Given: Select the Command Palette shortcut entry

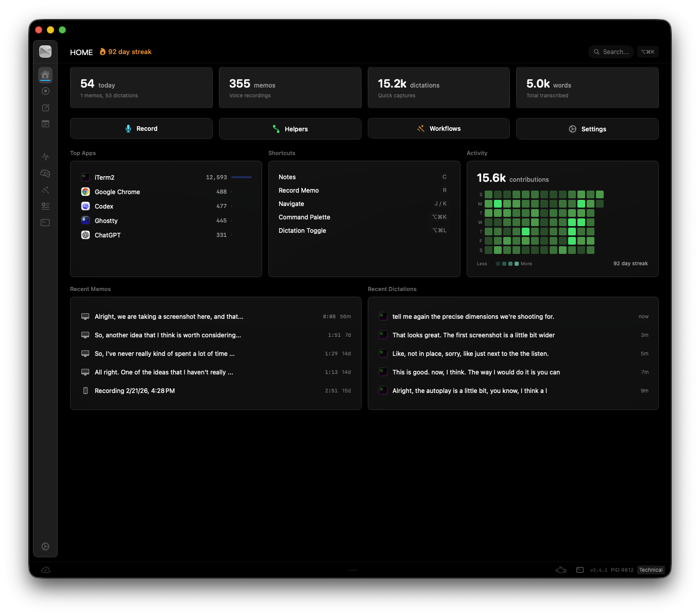Looking at the screenshot, I should pos(304,217).
